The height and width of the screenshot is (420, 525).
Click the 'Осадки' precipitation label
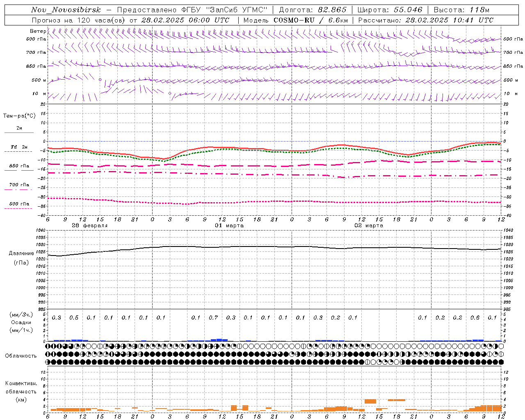tap(21, 322)
